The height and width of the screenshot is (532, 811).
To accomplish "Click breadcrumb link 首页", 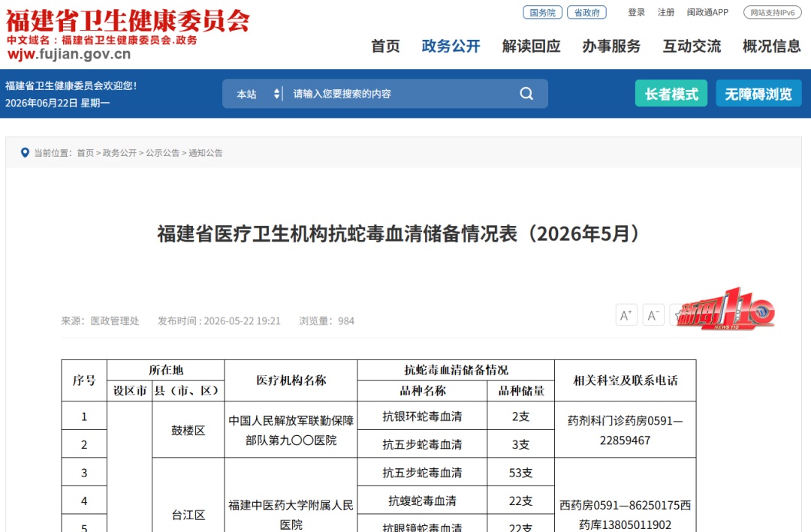I will point(86,153).
